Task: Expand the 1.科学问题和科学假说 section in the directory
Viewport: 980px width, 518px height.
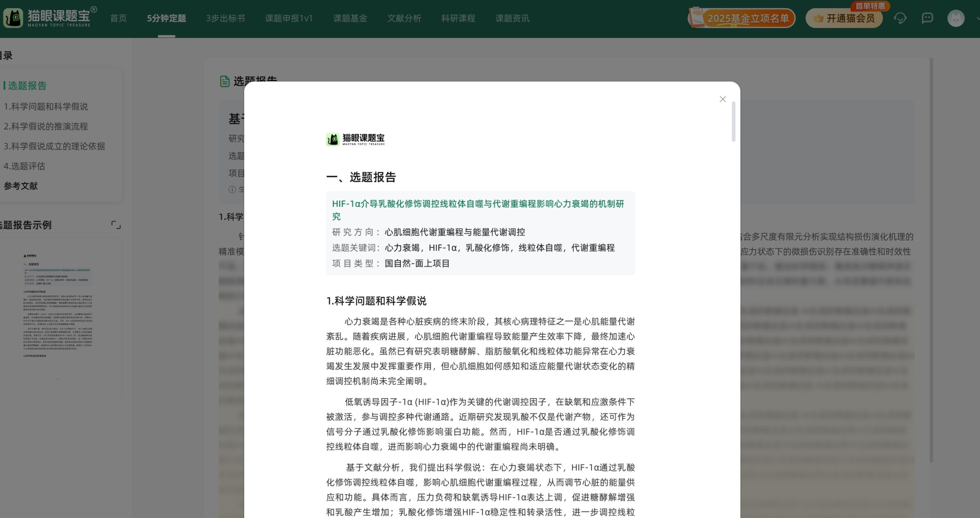Action: click(46, 107)
